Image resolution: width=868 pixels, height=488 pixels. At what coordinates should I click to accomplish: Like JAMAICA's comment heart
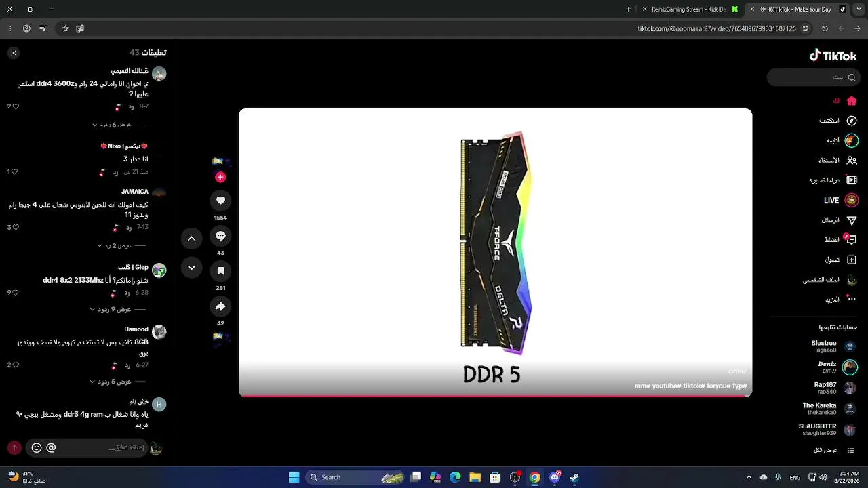tap(16, 227)
